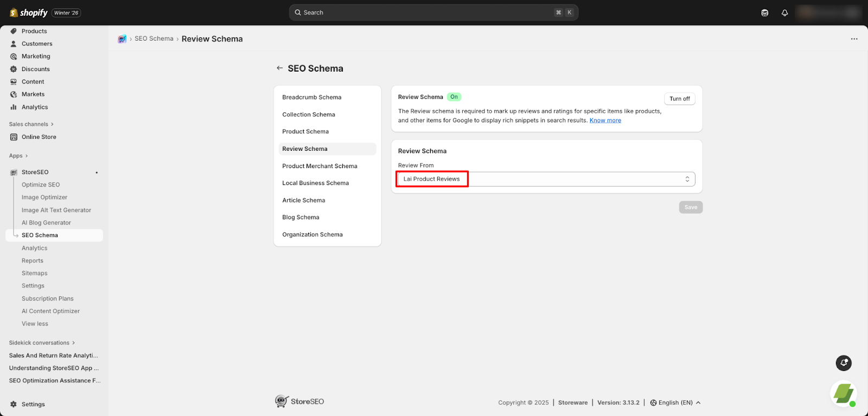The height and width of the screenshot is (416, 868).
Task: Click the blurred store account button
Action: pyautogui.click(x=828, y=12)
